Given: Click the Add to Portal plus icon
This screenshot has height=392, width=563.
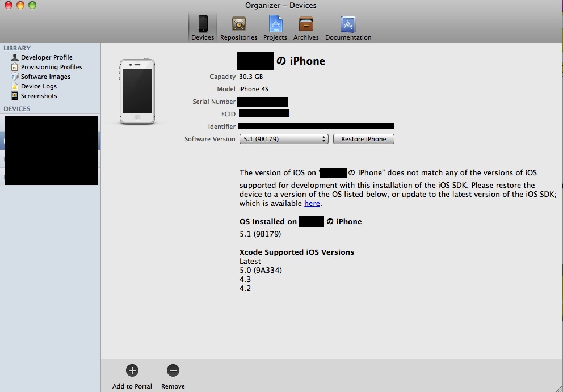Looking at the screenshot, I should 132,370.
